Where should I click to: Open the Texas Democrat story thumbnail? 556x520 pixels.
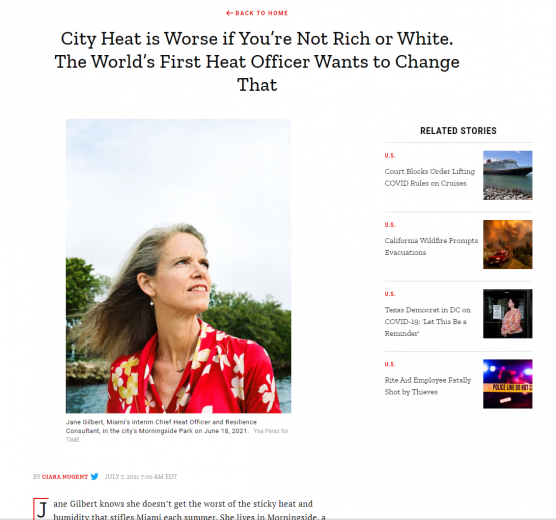pyautogui.click(x=507, y=314)
